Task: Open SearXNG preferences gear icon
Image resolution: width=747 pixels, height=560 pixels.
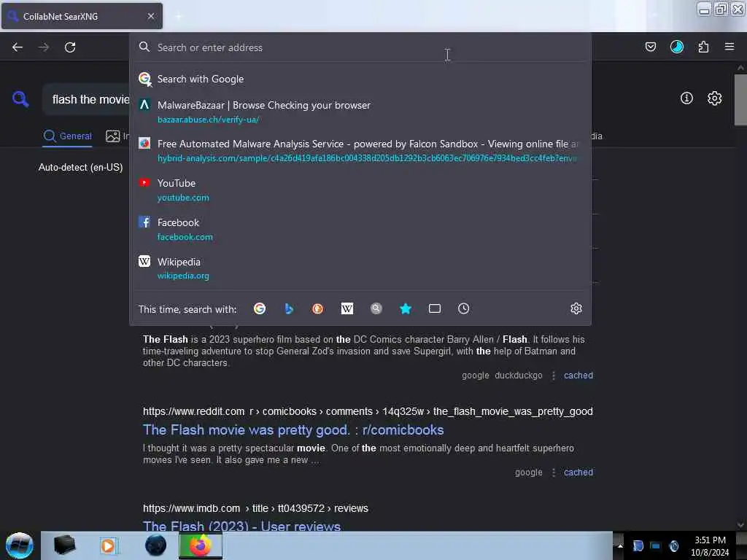Action: (x=715, y=98)
